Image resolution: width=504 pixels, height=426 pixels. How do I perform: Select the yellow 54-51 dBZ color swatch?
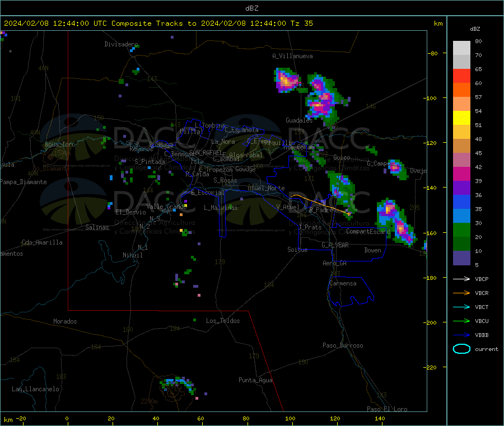coord(461,118)
